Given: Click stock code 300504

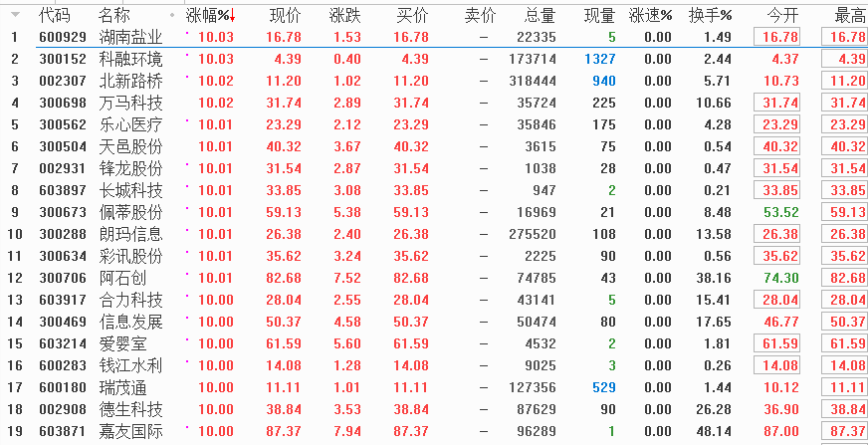Looking at the screenshot, I should tap(63, 146).
